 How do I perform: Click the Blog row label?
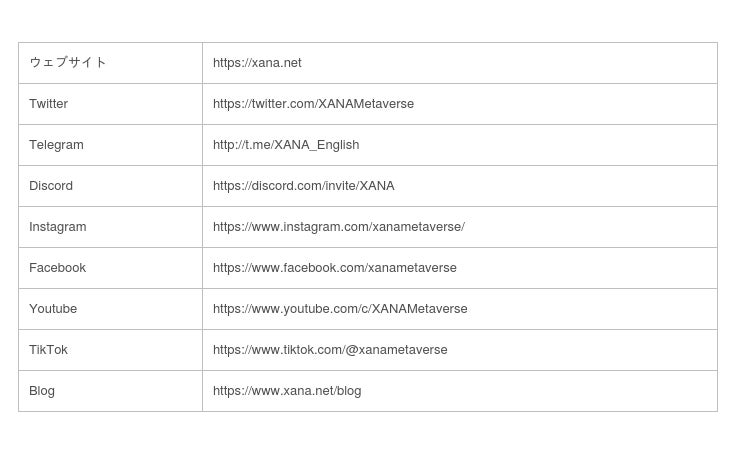click(42, 391)
